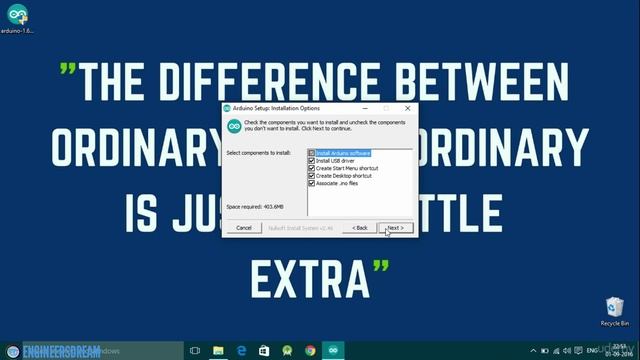This screenshot has height=360, width=640.
Task: Select the 'Install Arduino software' label text
Action: click(x=343, y=153)
